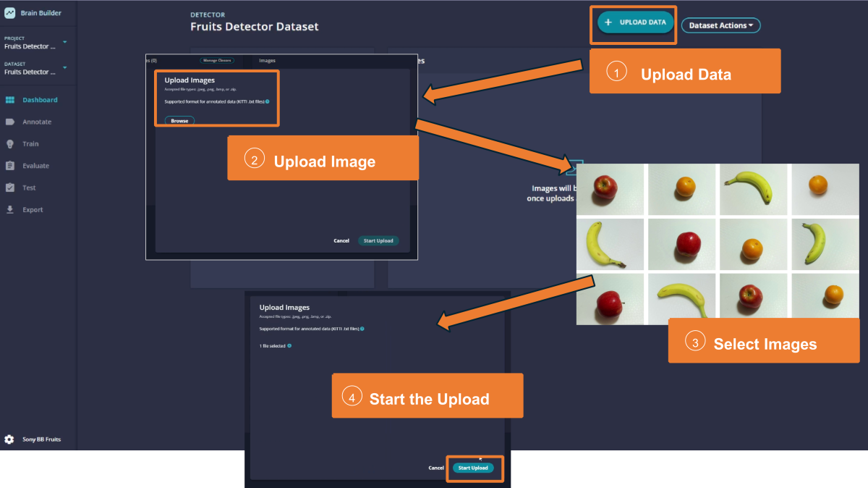Screen dimensions: 868x488
Task: Select the orange photo in the bottom row
Action: 825,296
